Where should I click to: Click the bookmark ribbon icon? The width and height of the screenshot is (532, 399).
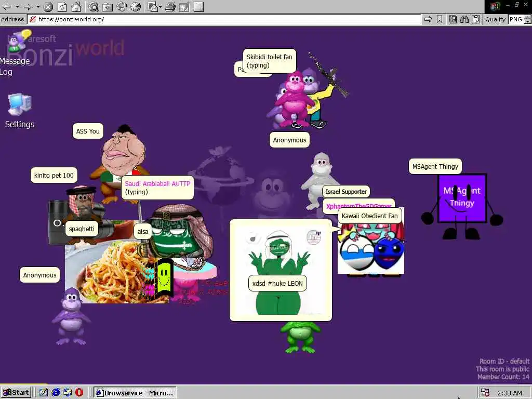(x=440, y=19)
